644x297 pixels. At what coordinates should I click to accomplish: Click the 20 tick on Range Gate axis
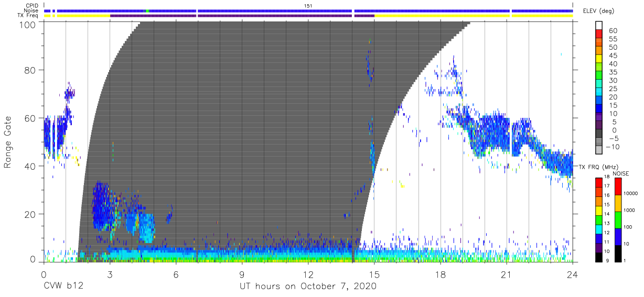29,214
